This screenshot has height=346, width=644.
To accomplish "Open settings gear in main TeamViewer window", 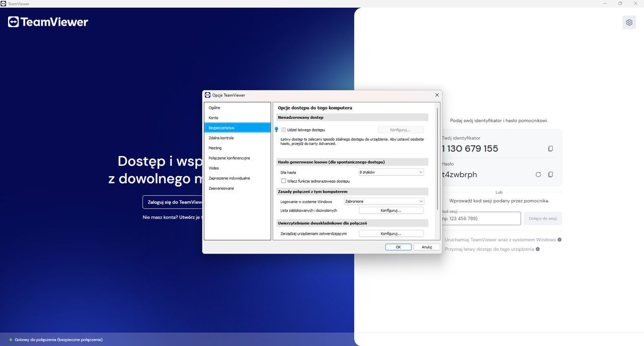I will pos(629,22).
